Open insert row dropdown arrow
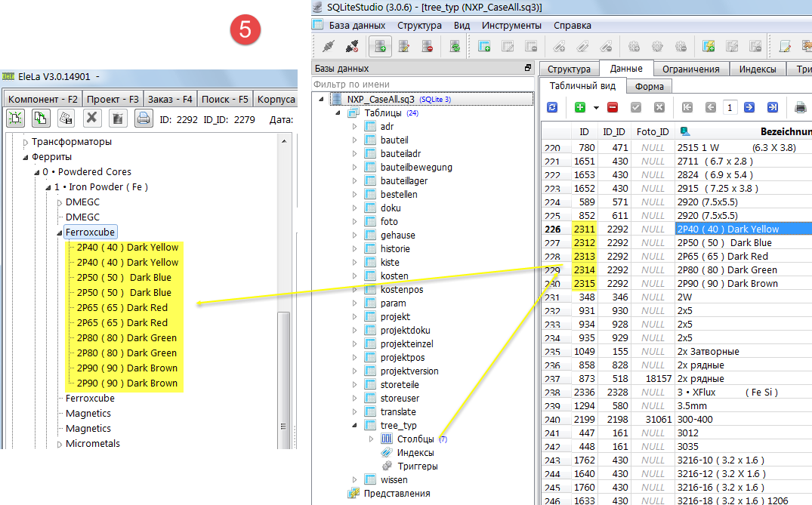Viewport: 812px width, 505px height. pos(596,108)
